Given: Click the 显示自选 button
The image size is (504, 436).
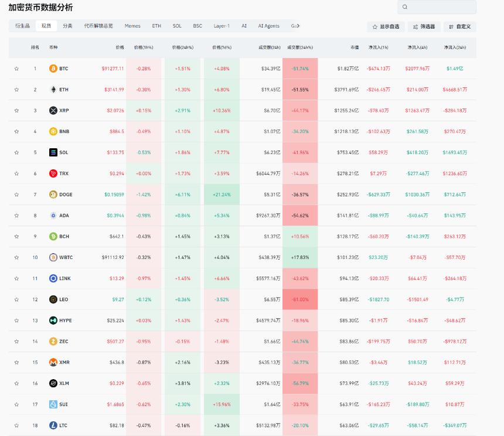Looking at the screenshot, I should pos(386,27).
